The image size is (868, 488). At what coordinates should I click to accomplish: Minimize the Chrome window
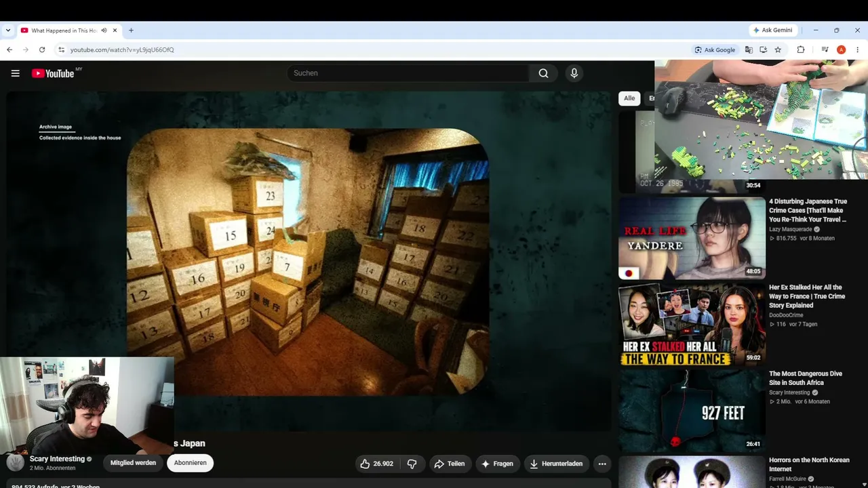816,30
